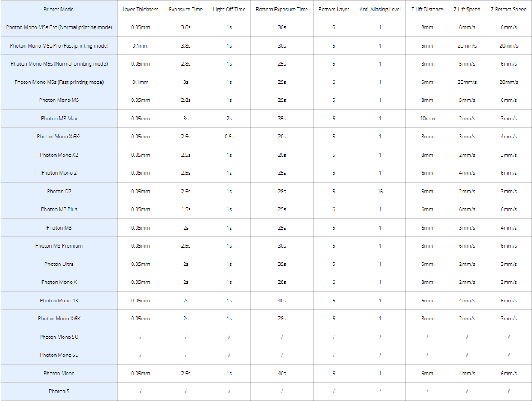Click the 'Photon Mono X 6K' model cell
The width and height of the screenshot is (532, 401).
[59, 319]
